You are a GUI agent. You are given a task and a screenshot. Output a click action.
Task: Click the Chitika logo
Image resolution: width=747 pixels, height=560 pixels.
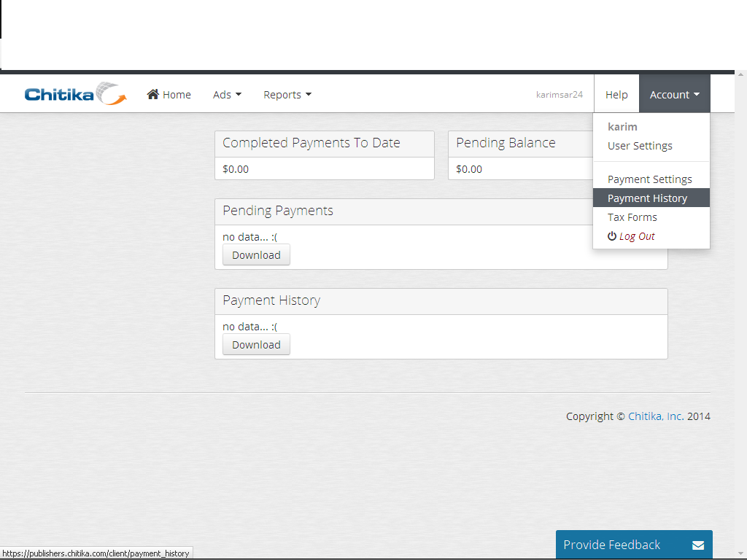[75, 94]
